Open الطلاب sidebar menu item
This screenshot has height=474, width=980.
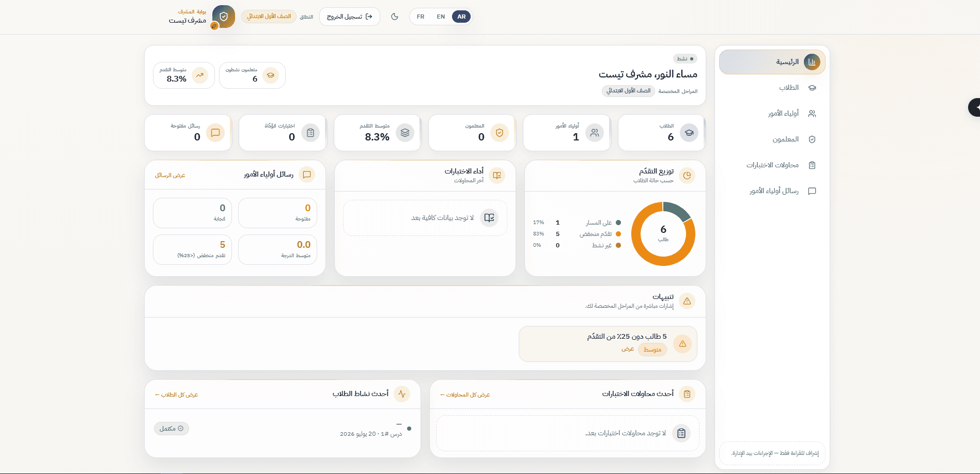pos(772,88)
